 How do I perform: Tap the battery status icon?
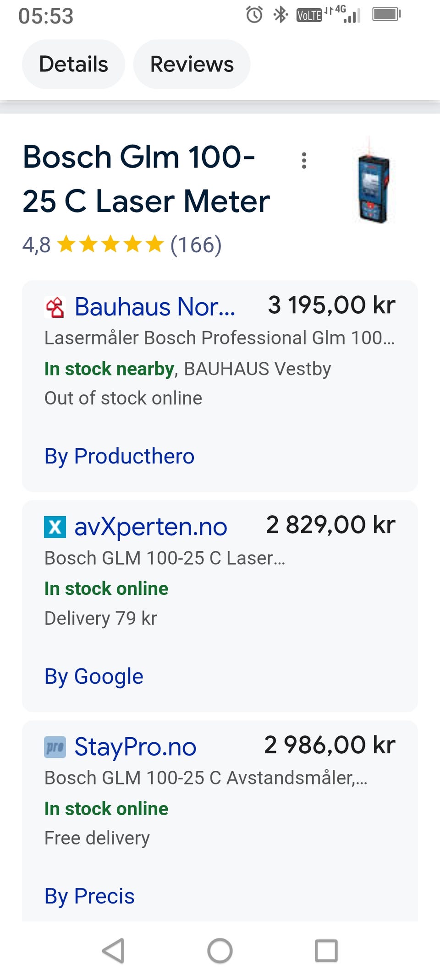[387, 14]
